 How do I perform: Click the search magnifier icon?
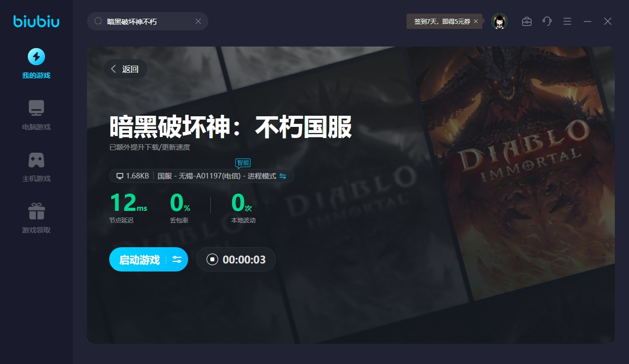99,21
